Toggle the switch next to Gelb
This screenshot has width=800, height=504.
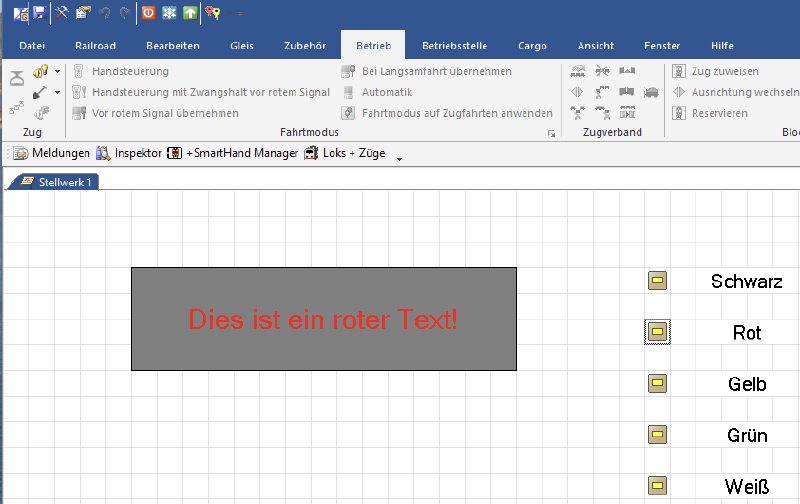tap(657, 383)
